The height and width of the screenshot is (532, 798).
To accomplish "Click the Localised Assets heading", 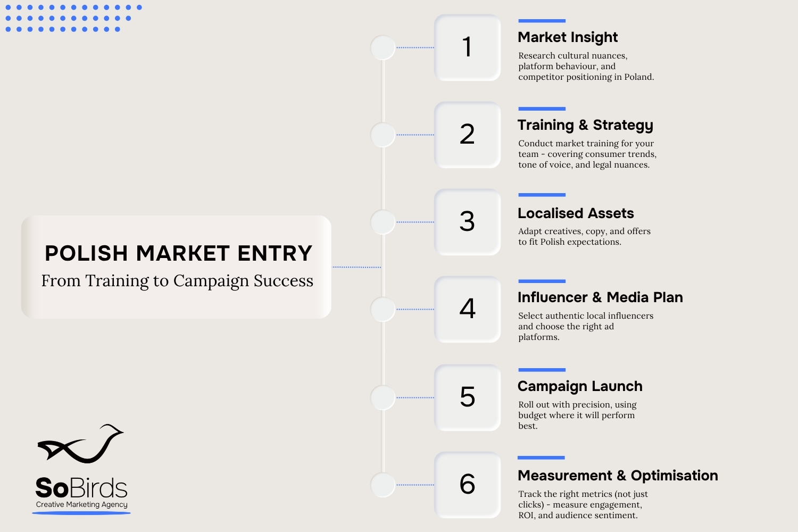I will pyautogui.click(x=576, y=213).
